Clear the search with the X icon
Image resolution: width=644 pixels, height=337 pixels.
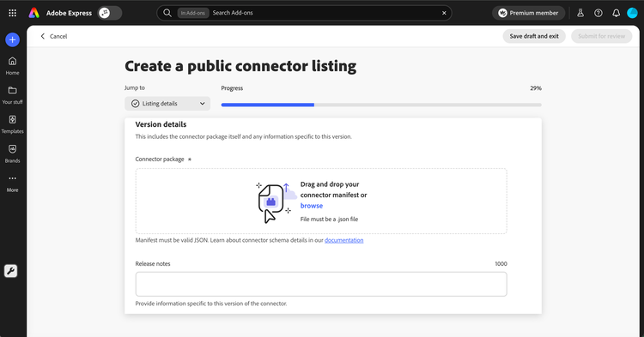point(444,13)
